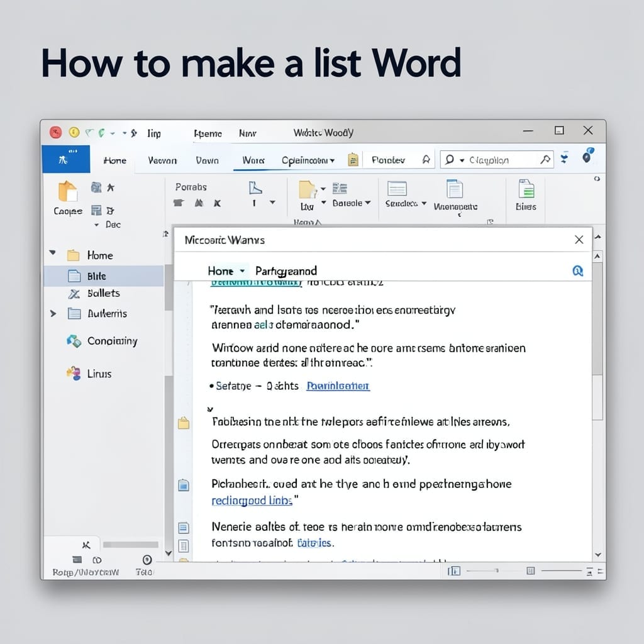This screenshot has height=644, width=644.
Task: Click the Caopee paste icon
Action: coord(68,192)
